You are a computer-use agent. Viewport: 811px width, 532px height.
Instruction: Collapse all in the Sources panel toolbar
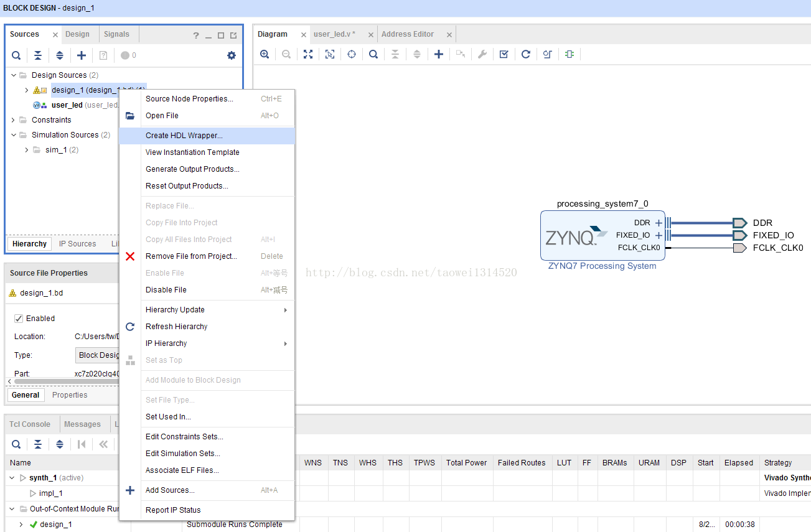[x=38, y=55]
